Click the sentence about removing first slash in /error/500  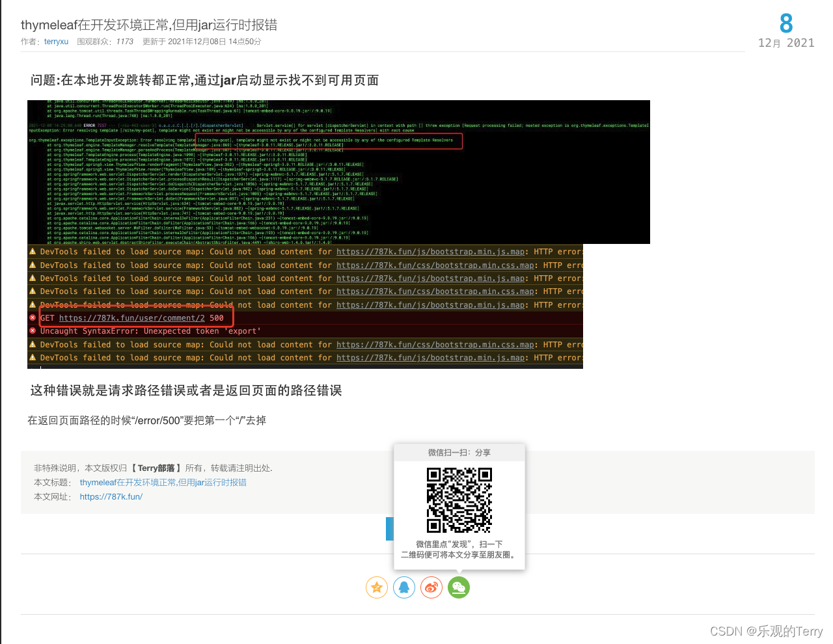tap(146, 420)
